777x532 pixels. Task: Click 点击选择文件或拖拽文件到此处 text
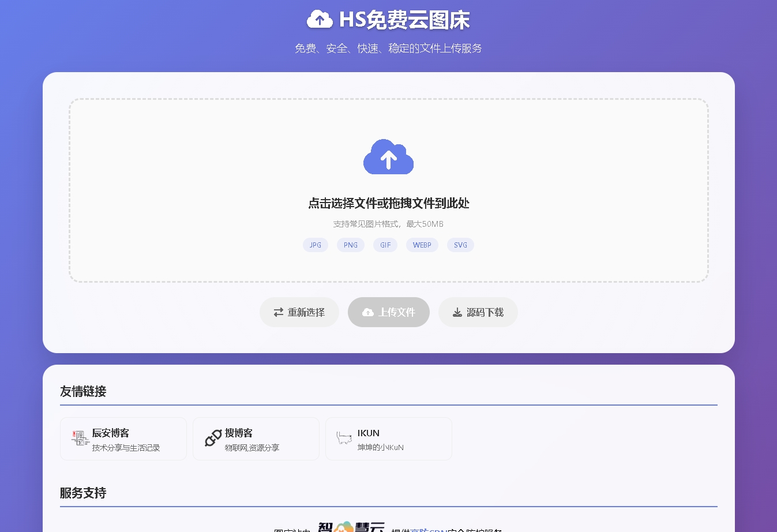[x=389, y=203]
